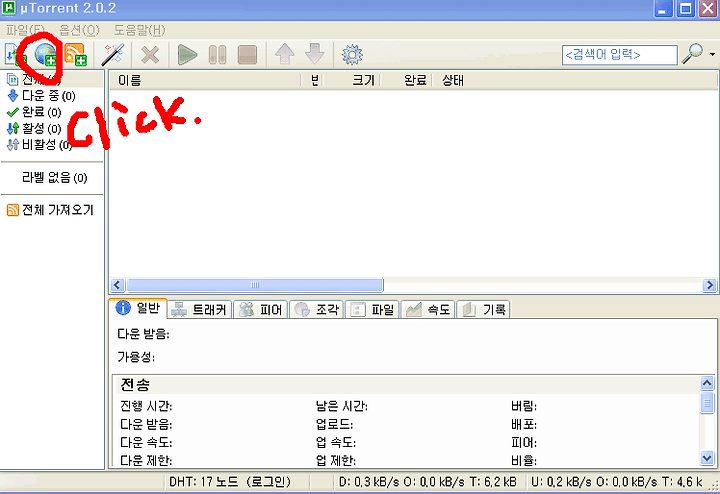Minimize the µTorrent window

[663, 9]
